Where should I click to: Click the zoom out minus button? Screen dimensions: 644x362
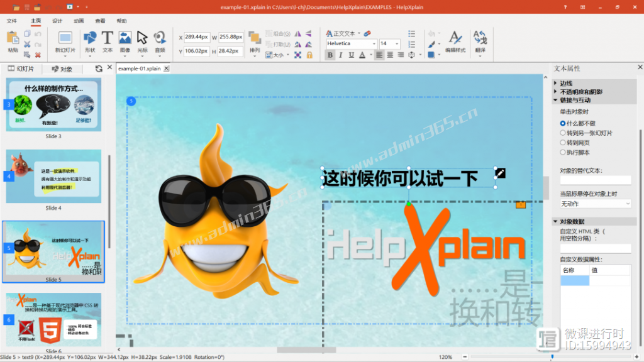[x=465, y=357]
